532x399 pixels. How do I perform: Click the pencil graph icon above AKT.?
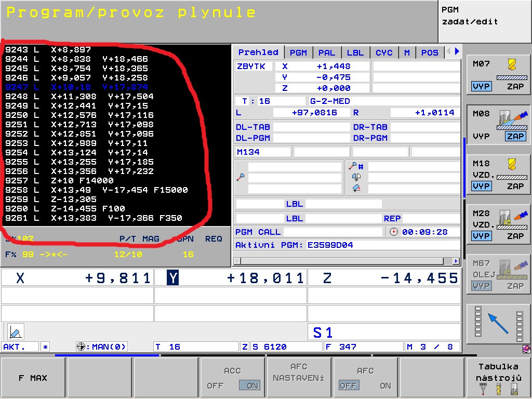coord(16,331)
